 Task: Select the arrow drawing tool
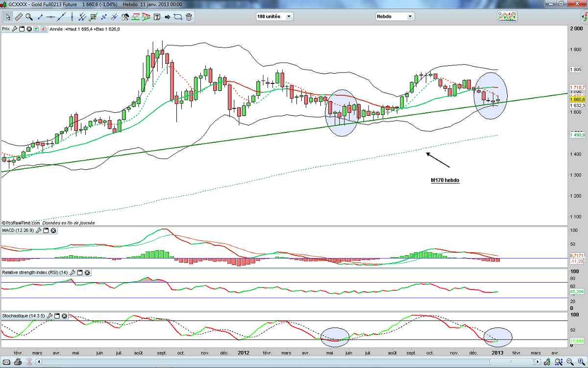[x=168, y=17]
